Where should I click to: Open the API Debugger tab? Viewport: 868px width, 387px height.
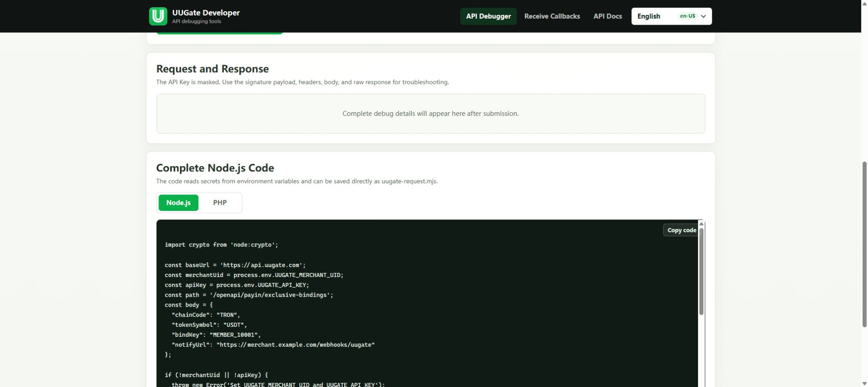[x=488, y=16]
